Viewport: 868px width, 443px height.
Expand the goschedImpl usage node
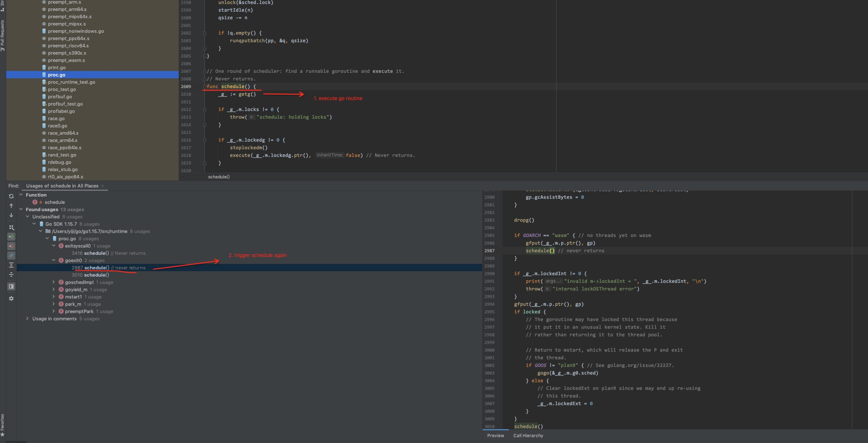tap(54, 282)
